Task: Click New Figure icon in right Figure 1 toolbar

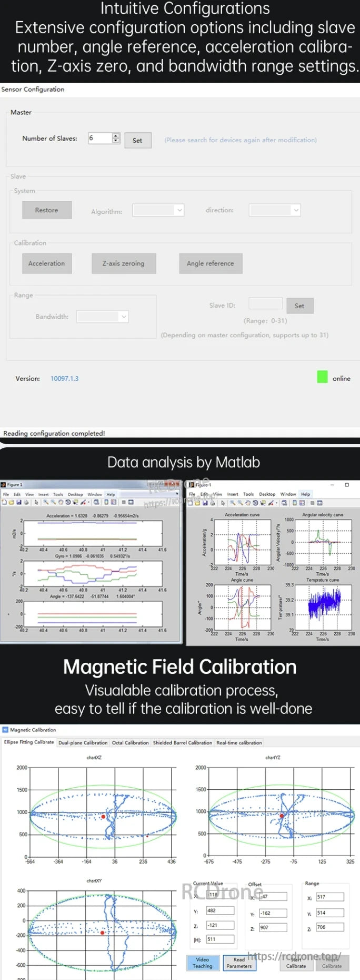Action: coord(191,503)
